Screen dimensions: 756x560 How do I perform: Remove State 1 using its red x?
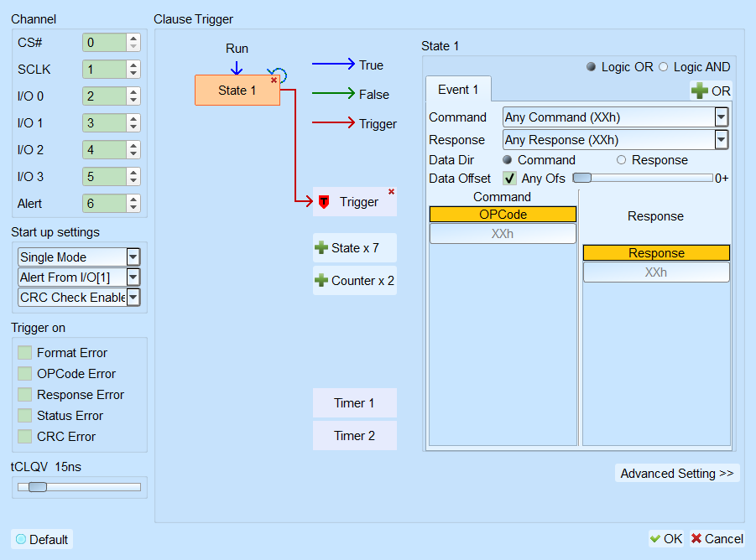click(274, 80)
